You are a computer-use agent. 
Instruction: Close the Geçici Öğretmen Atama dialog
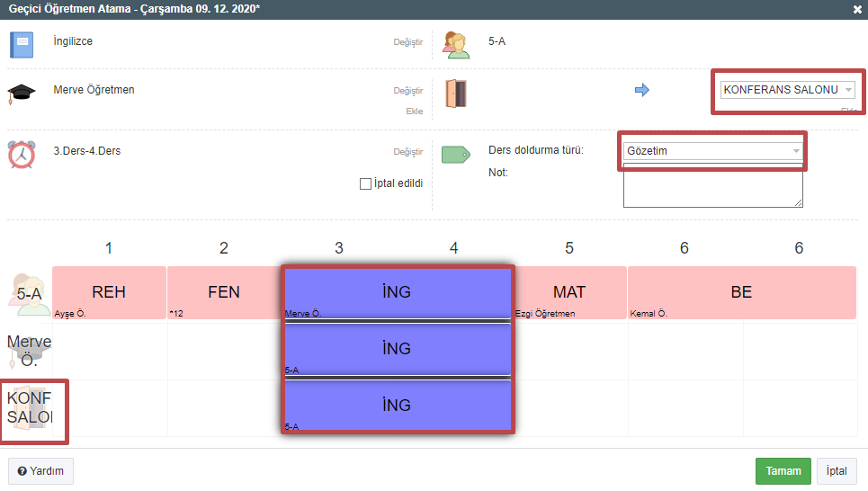click(x=857, y=9)
